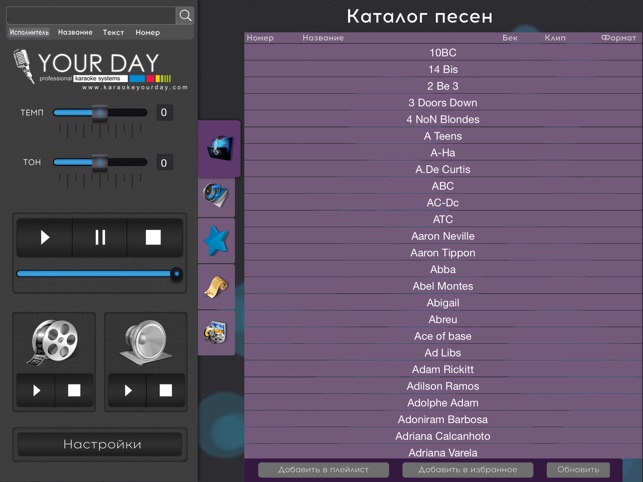Stop under the loudspeaker icon

pyautogui.click(x=166, y=390)
